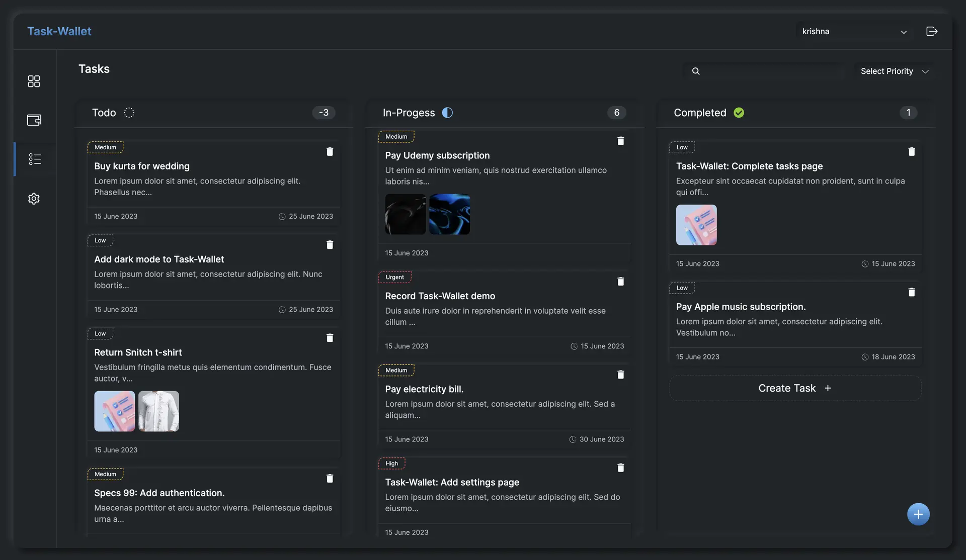Delete the 'Task-Wallet: Add settings page' task
This screenshot has height=560, width=966.
(620, 468)
